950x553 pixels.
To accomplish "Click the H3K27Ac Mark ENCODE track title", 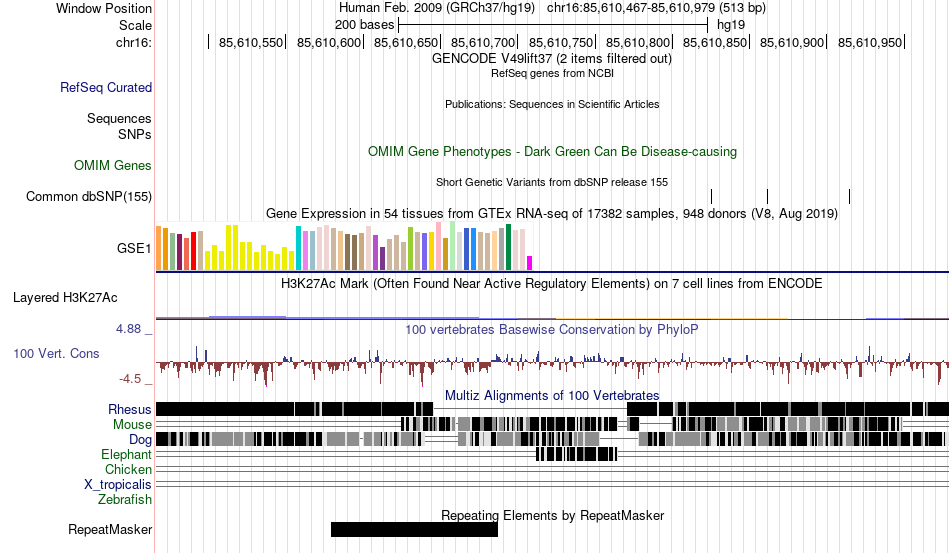I will click(552, 283).
